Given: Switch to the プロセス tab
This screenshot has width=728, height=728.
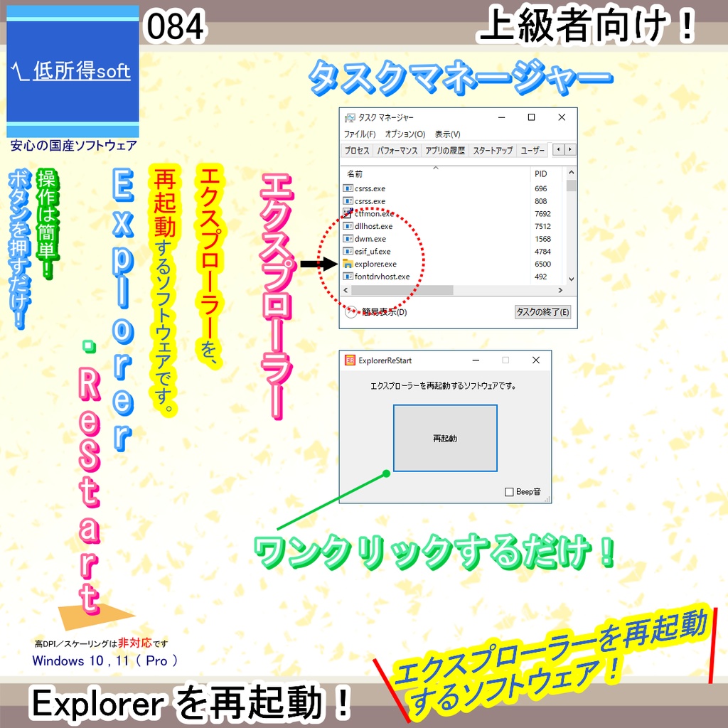Looking at the screenshot, I should pos(357,151).
